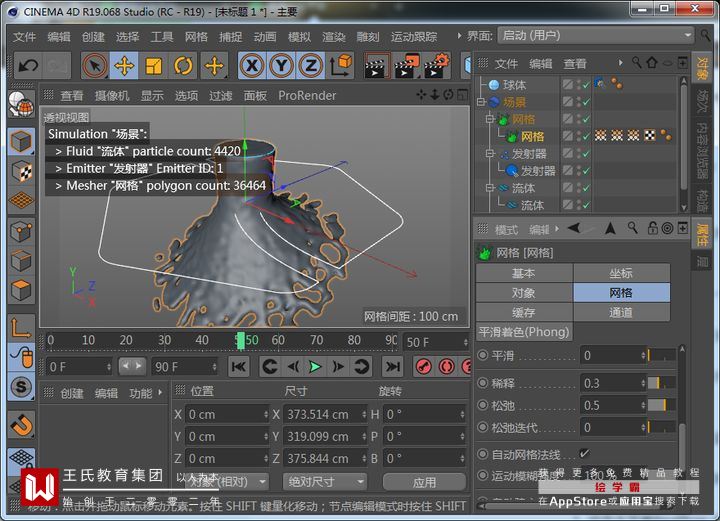Switch to 缓存 tab
Screen dimensions: 720x521
[x=524, y=313]
